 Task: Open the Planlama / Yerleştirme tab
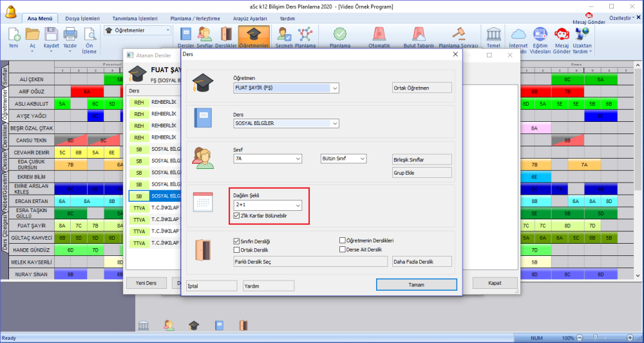click(x=195, y=19)
